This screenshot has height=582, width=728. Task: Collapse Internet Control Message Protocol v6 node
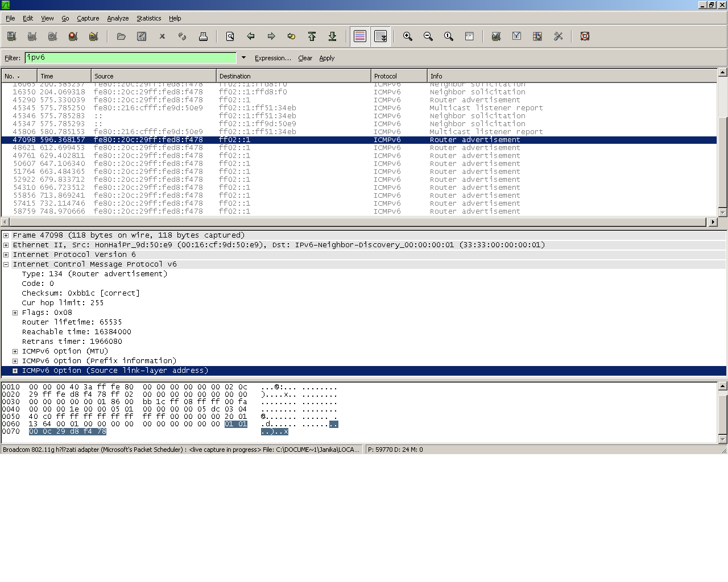pyautogui.click(x=6, y=264)
